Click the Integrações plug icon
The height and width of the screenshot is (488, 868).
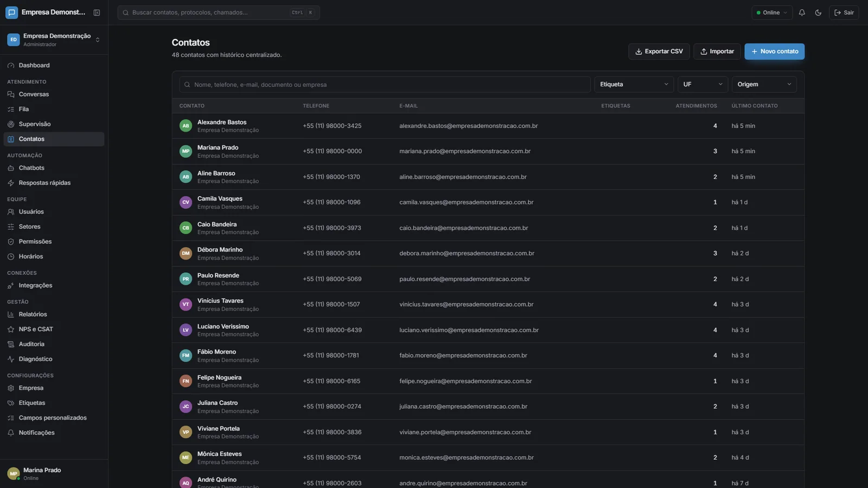(11, 286)
